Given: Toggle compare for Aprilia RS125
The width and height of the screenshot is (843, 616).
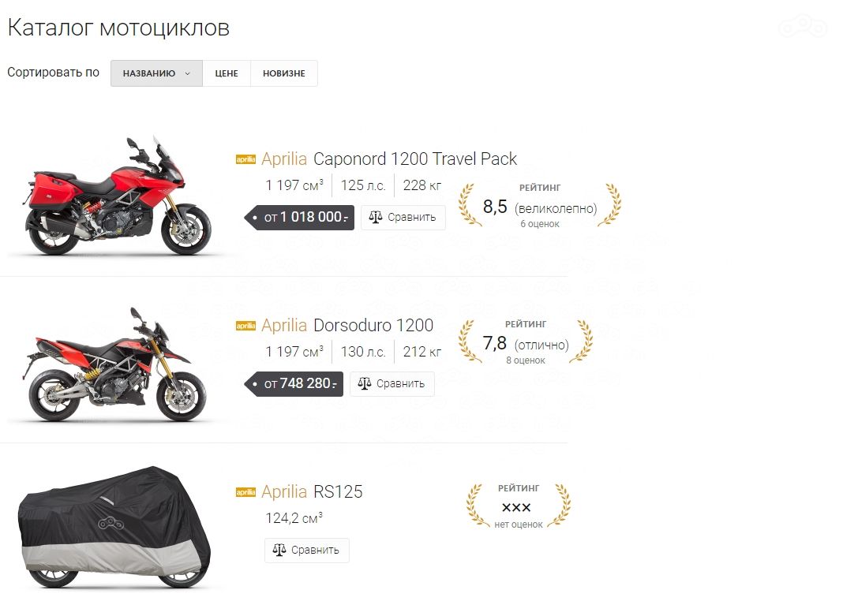Looking at the screenshot, I should pyautogui.click(x=307, y=551).
